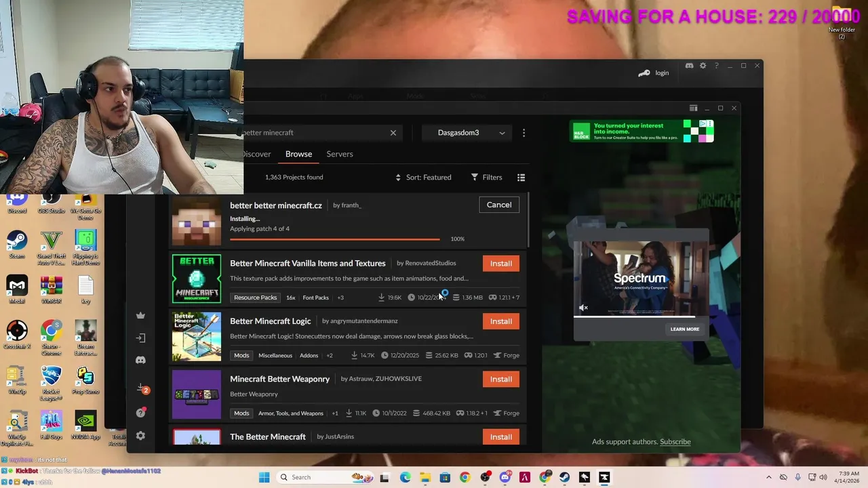This screenshot has height=488, width=868.
Task: Open Better Minecraft Logic thumbnail
Action: pos(197,337)
